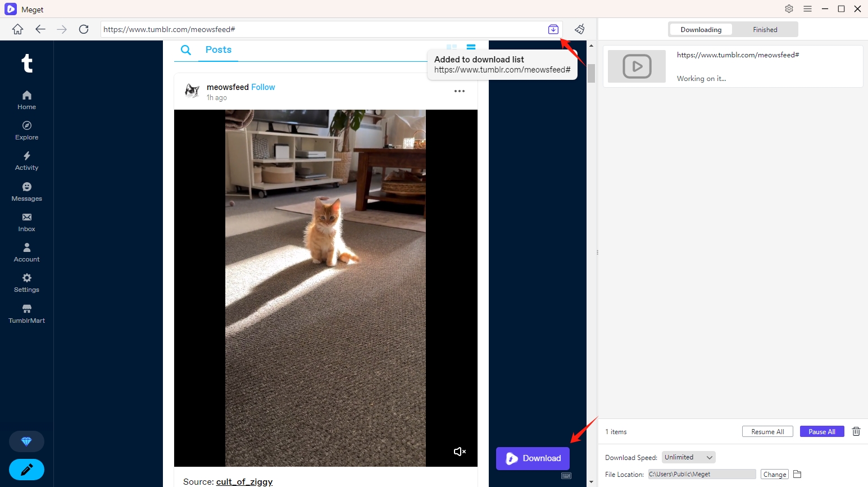Click the Meget app logo

coord(11,9)
